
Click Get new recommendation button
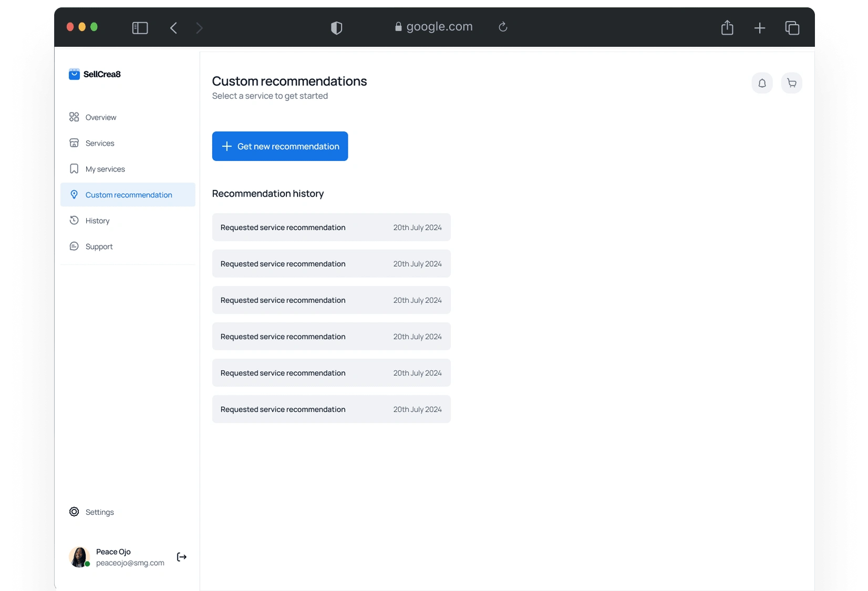[x=280, y=146]
